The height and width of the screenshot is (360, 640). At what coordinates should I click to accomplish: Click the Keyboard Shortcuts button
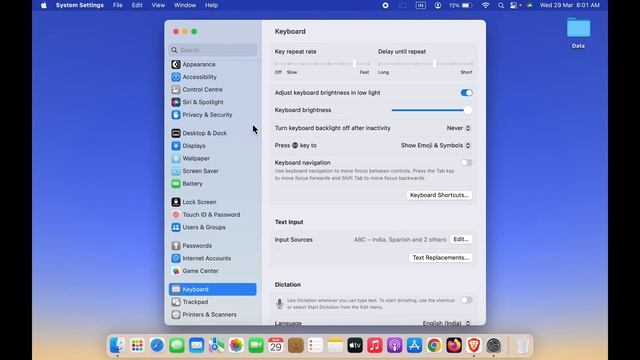(x=439, y=196)
